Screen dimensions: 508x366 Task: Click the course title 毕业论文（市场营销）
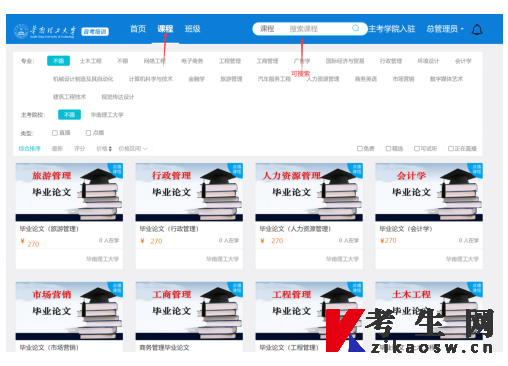pyautogui.click(x=49, y=348)
